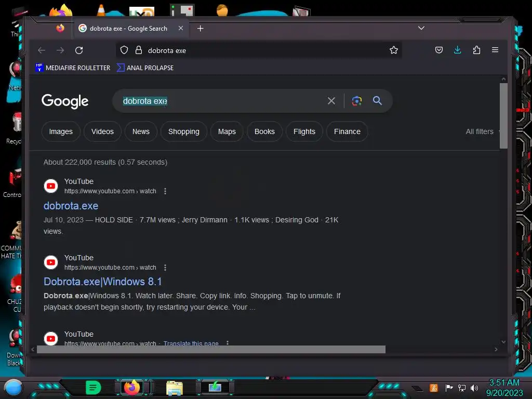Open the Action Center flag icon
Screen dimensions: 532x399
coord(449,388)
